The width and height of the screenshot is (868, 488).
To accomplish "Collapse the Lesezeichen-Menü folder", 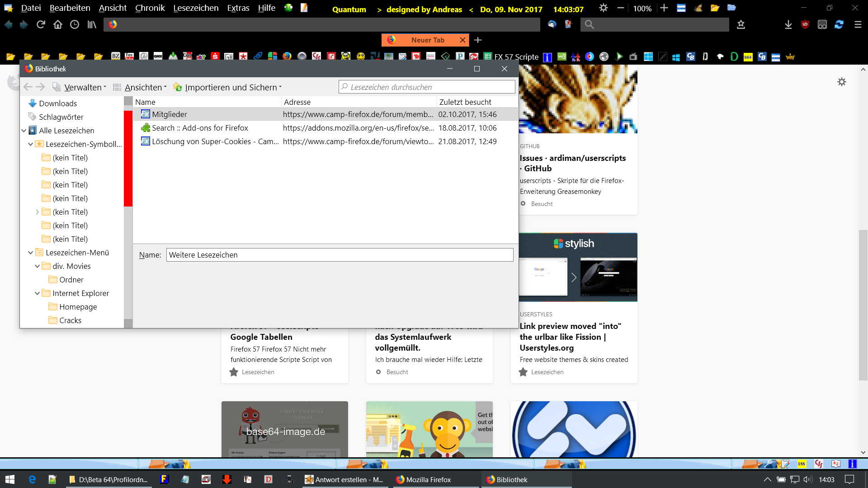I will click(x=31, y=253).
